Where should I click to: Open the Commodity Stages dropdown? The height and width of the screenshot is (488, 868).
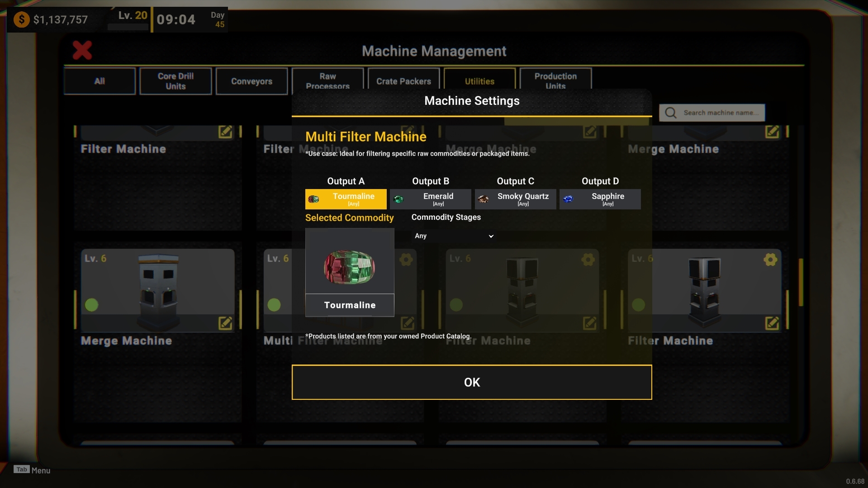point(454,236)
